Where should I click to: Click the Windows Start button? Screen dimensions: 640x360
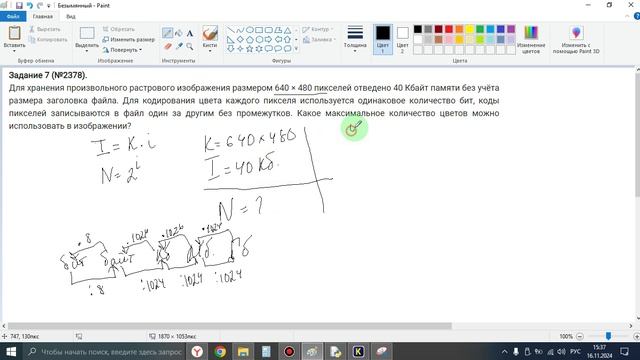11,351
